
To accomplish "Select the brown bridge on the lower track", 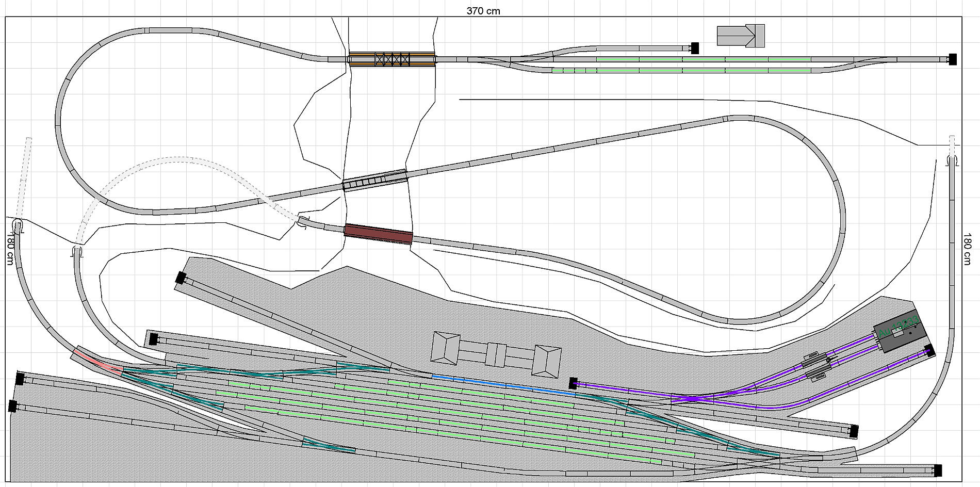I will click(378, 234).
